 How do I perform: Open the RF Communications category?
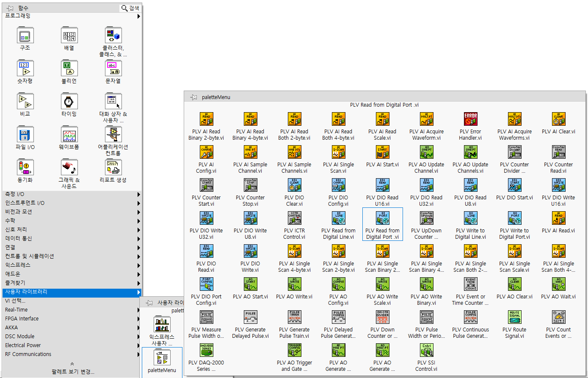[72, 354]
